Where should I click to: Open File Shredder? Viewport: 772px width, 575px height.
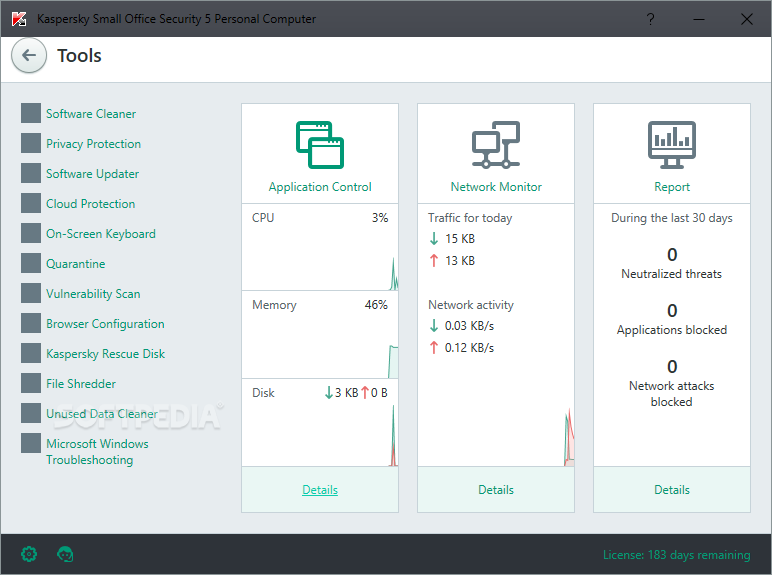(x=81, y=384)
